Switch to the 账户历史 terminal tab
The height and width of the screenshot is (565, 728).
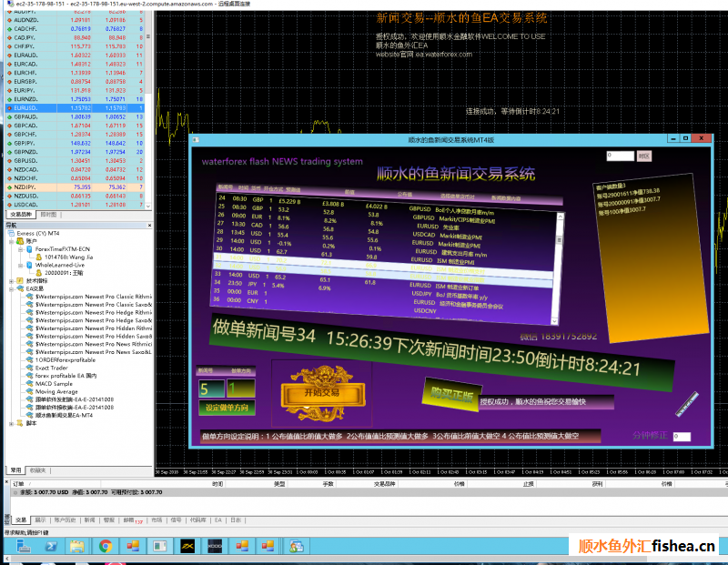point(65,520)
